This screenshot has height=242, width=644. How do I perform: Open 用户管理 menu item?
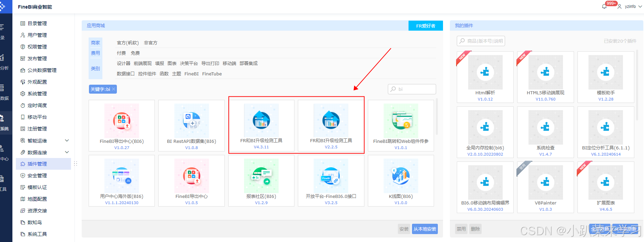[x=37, y=35]
